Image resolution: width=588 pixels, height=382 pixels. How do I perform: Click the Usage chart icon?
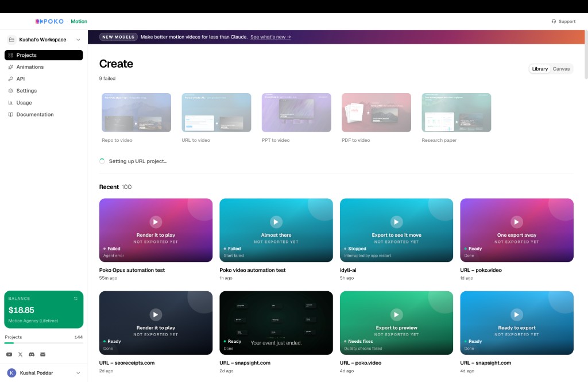coord(10,102)
